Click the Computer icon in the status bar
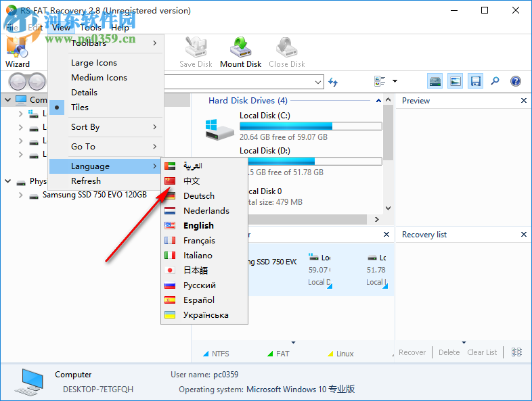Screen dimensions: 532x401 tap(30, 382)
